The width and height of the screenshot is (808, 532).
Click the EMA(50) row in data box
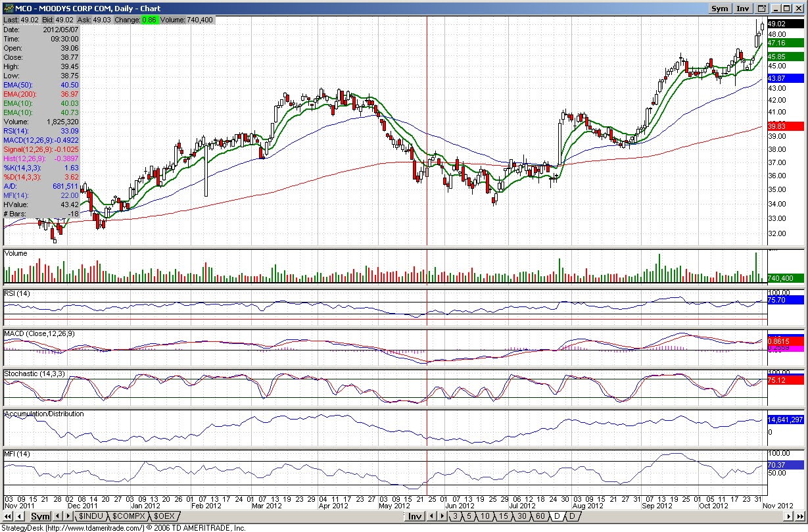[41, 85]
